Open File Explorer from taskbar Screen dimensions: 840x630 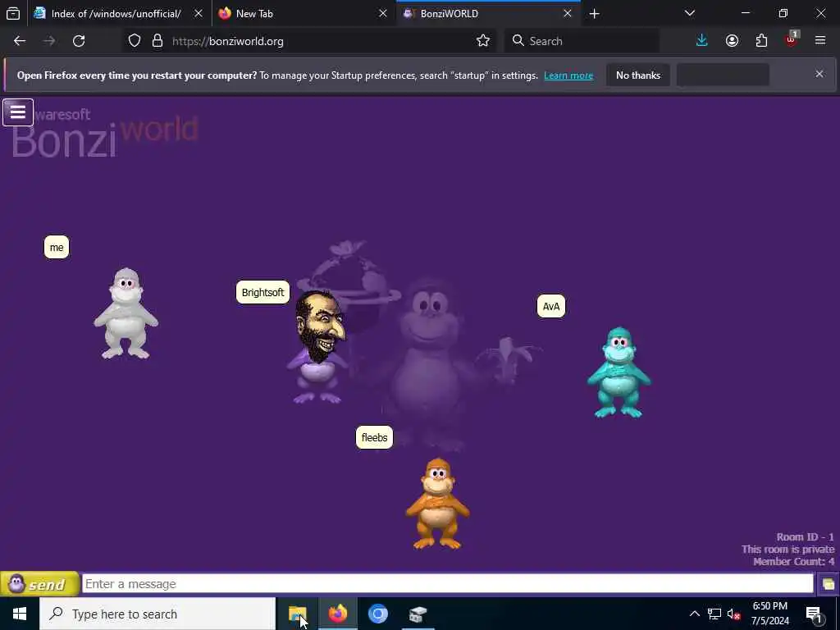[297, 614]
